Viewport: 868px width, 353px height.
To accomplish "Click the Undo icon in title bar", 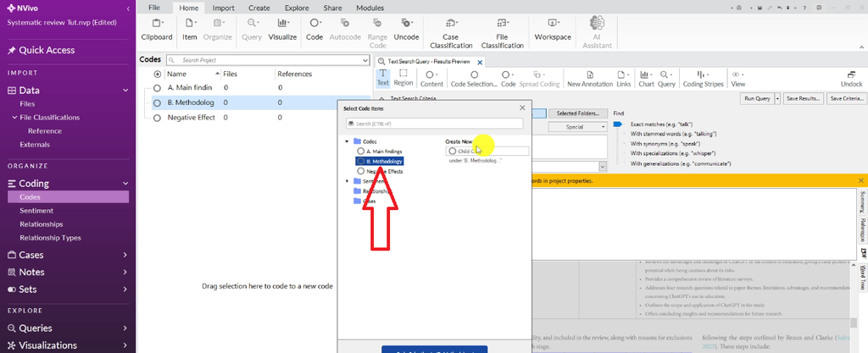I will (780, 8).
